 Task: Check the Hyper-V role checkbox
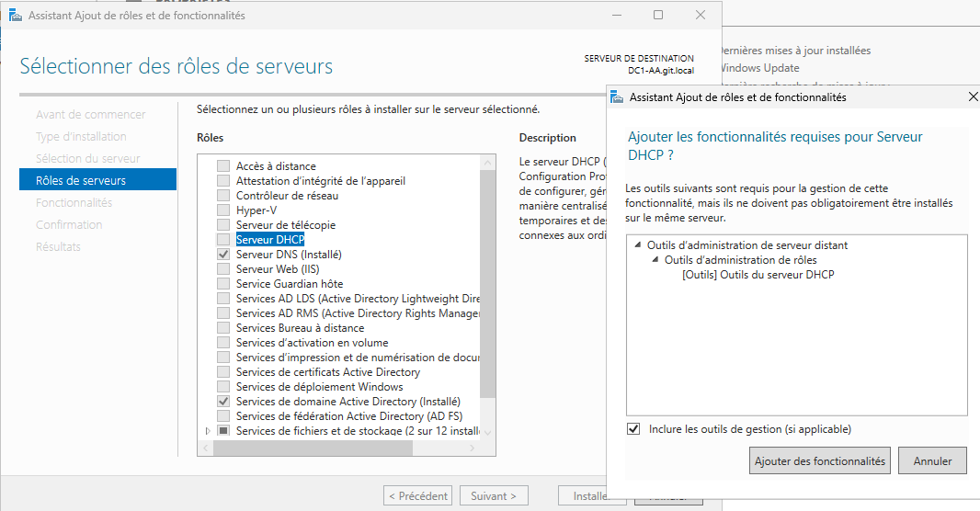[x=223, y=210]
